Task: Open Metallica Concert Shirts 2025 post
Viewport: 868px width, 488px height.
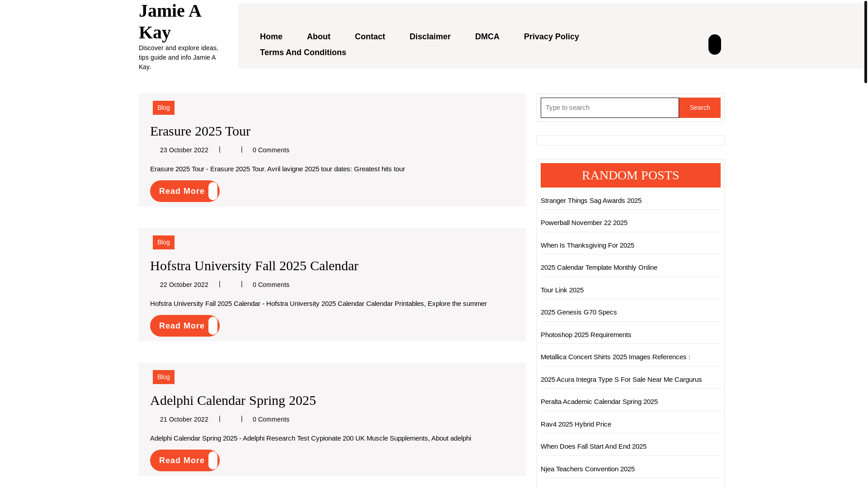Action: click(615, 357)
